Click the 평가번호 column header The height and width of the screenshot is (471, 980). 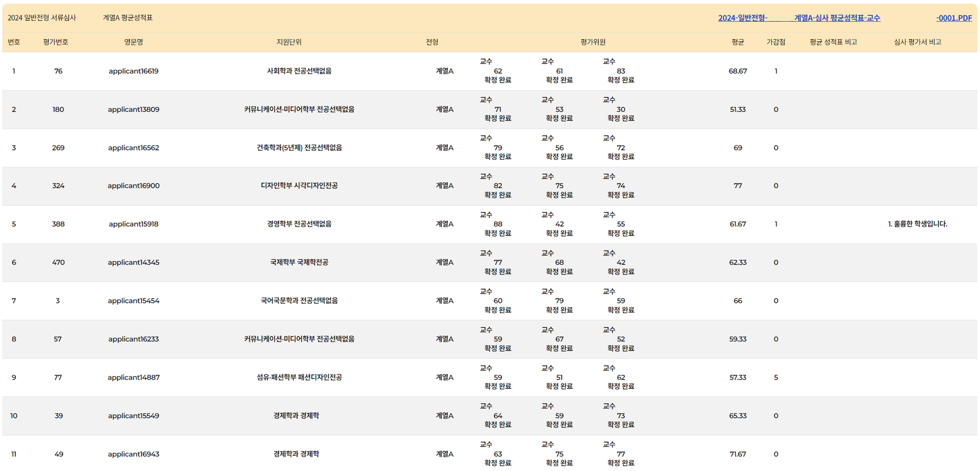(56, 42)
